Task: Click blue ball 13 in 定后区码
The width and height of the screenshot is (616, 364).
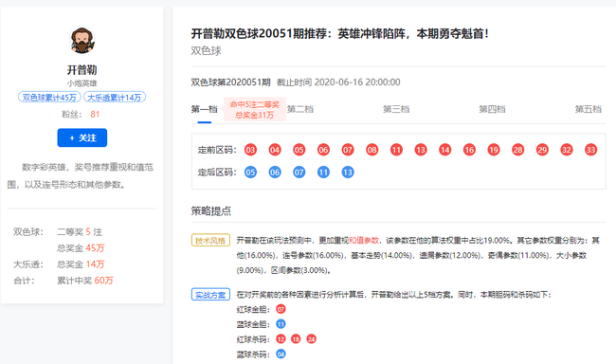Action: (348, 173)
